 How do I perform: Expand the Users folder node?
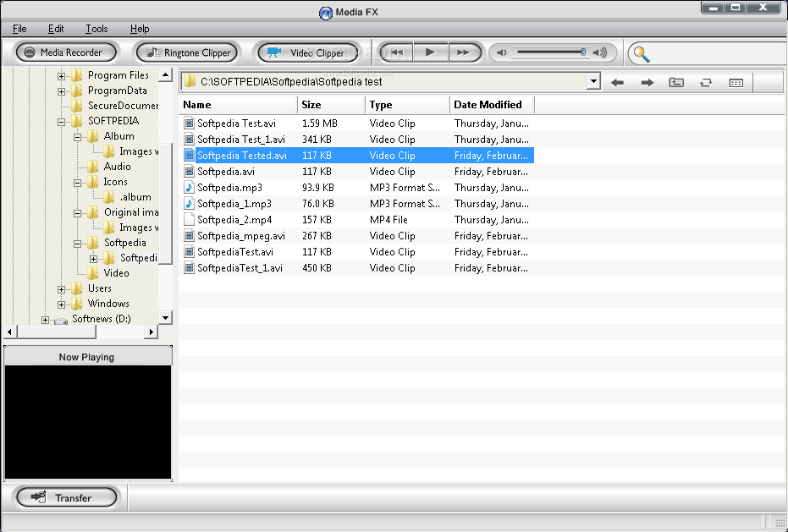[x=62, y=289]
